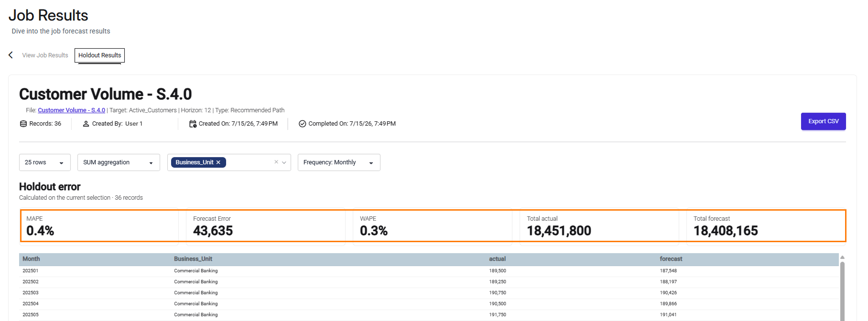Click the Created On calendar icon
Image resolution: width=868 pixels, height=321 pixels.
193,124
